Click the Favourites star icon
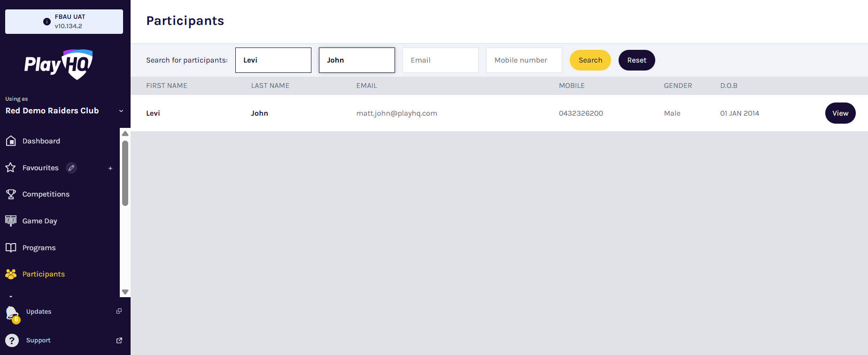 10,168
